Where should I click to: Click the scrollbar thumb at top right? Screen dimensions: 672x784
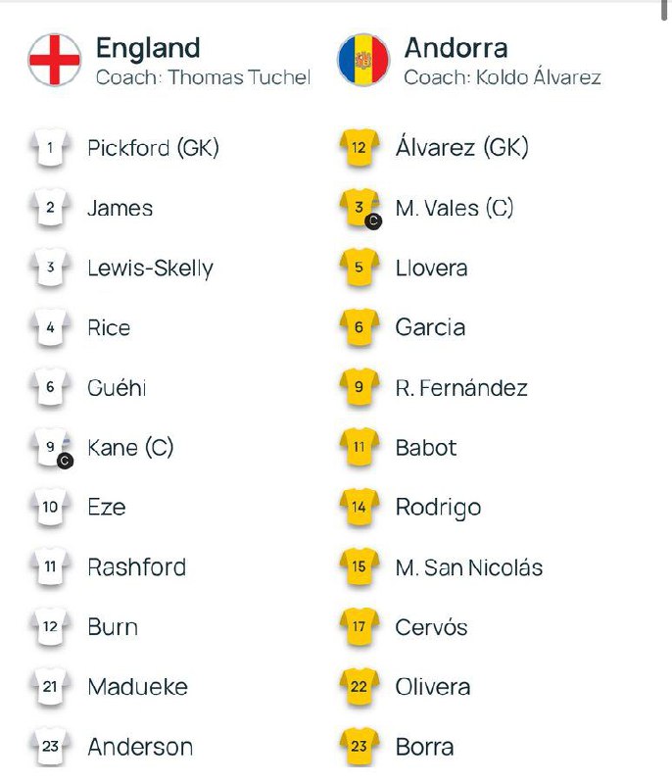point(664,10)
